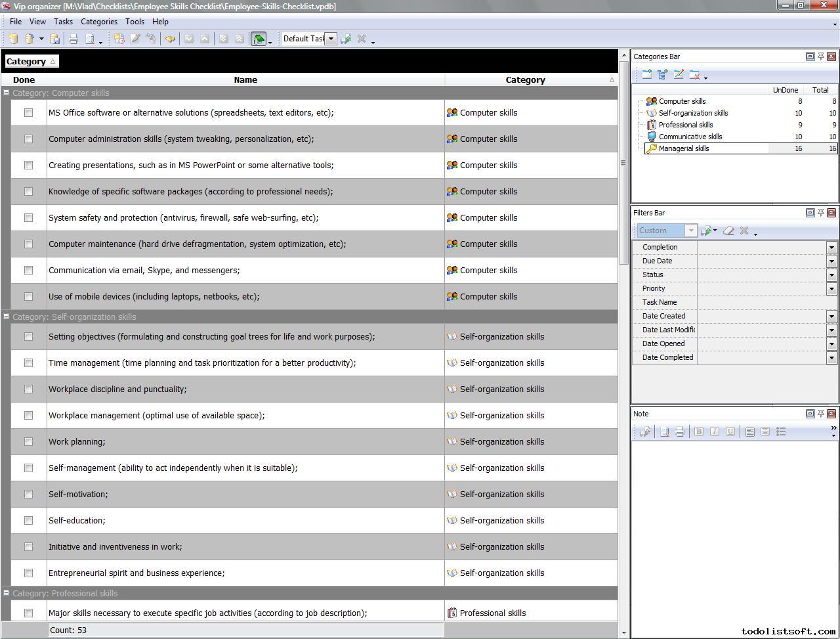Screen dimensions: 840x639
Task: Click the Delete Category icon
Action: [694, 75]
